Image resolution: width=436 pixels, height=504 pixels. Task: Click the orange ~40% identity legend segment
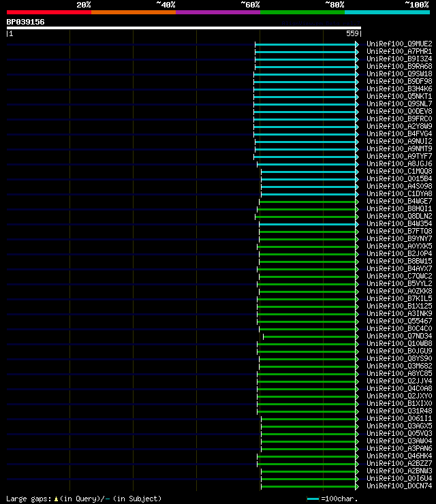click(134, 12)
